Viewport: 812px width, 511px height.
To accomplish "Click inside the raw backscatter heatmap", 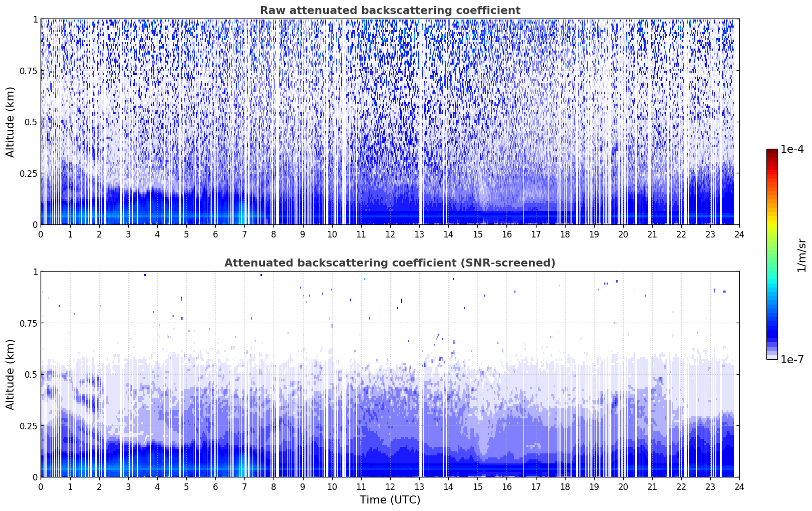I will [390, 122].
